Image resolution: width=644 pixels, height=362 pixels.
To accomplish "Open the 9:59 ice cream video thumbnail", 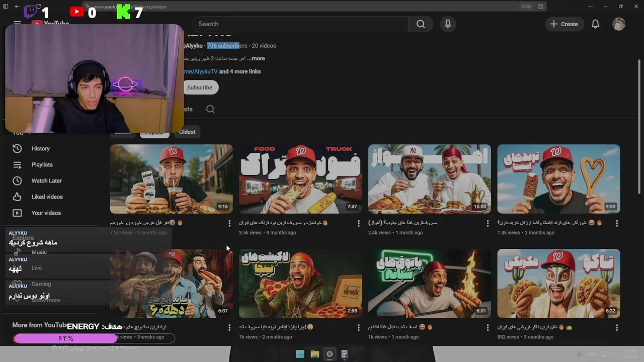I will click(x=558, y=179).
